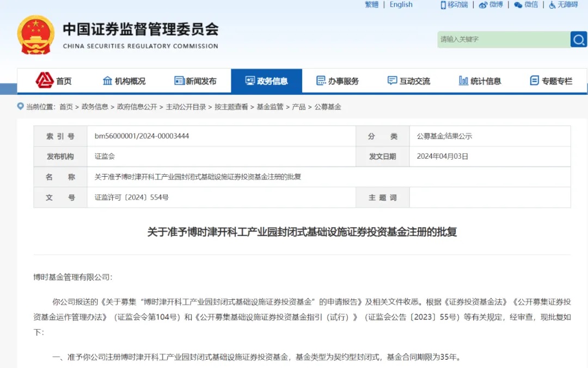Open the 无障碍 accessibility link
The image size is (588, 368).
coord(567,4)
